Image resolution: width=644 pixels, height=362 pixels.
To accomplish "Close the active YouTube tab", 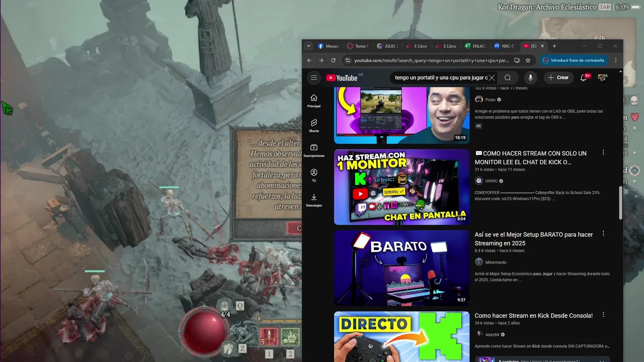I will tap(542, 46).
